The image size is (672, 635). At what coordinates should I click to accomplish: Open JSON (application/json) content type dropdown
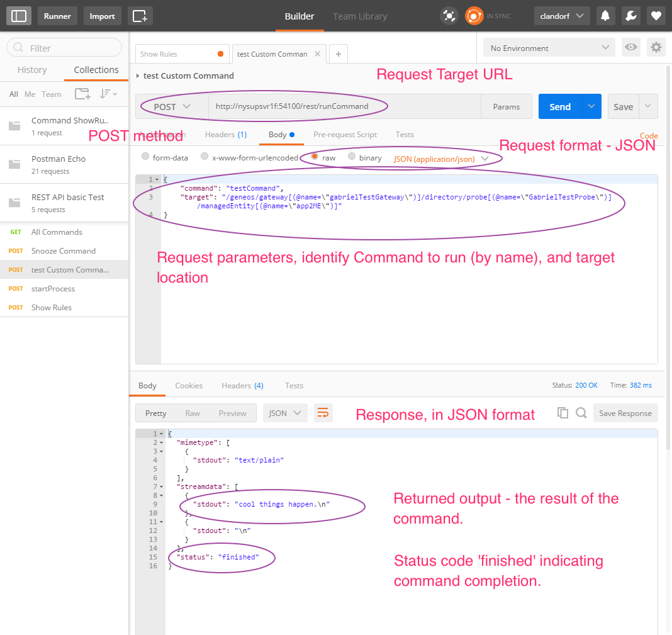440,159
